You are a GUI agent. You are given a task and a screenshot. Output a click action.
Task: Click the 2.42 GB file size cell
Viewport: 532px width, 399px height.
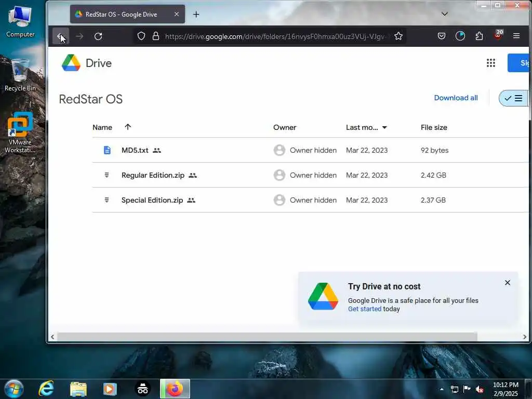[x=433, y=175]
